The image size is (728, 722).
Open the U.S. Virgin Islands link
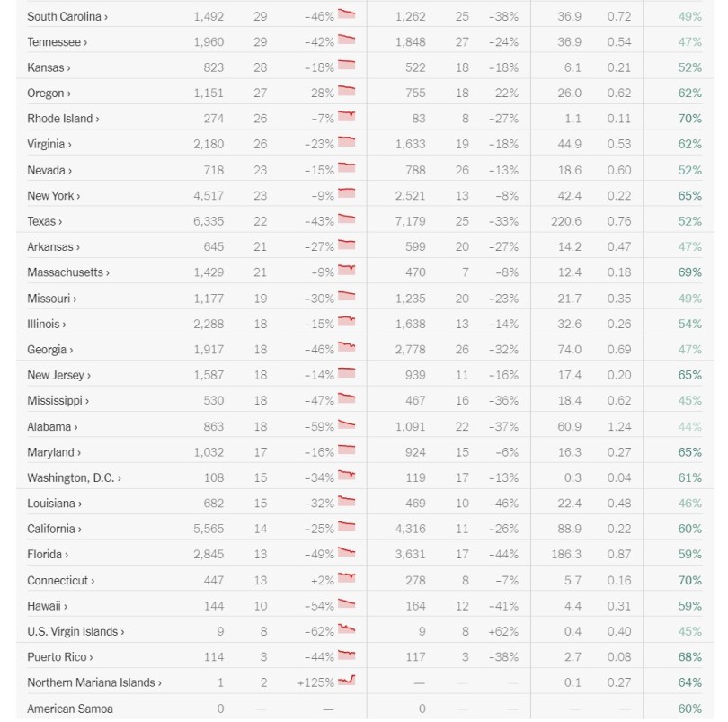(x=75, y=632)
